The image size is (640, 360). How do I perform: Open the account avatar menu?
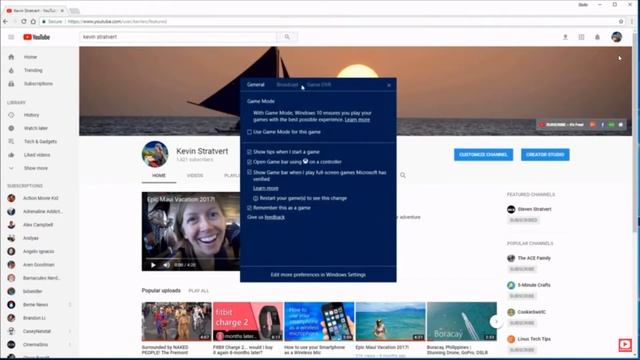(617, 37)
